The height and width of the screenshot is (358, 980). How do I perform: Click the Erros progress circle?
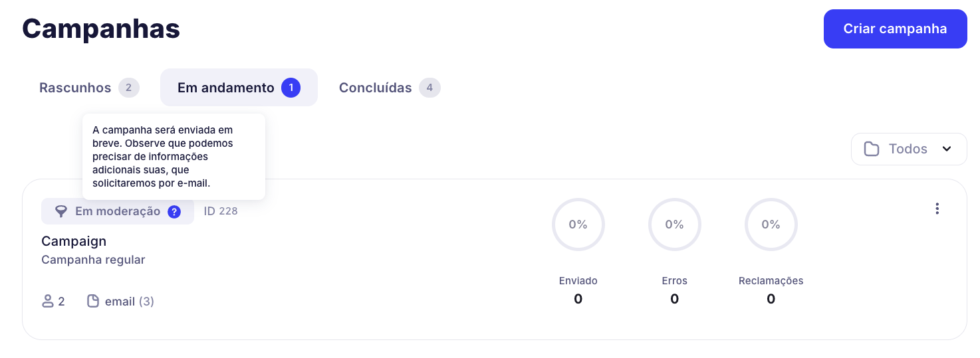[674, 224]
